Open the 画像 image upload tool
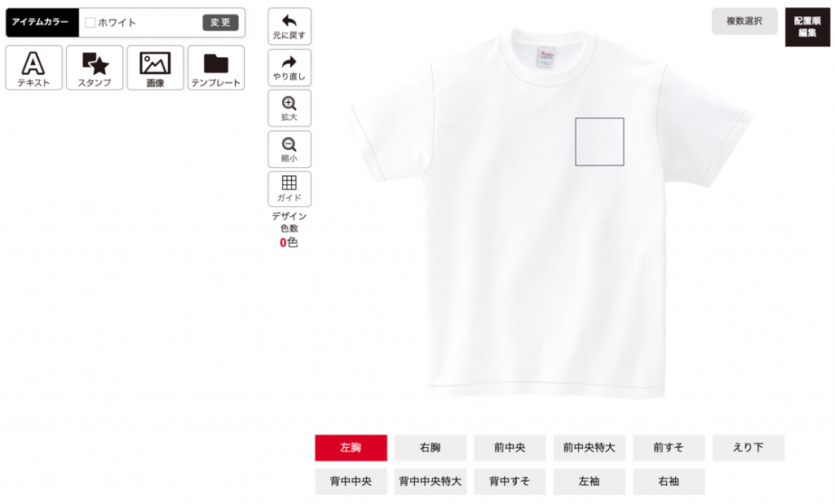Image resolution: width=835 pixels, height=504 pixels. [x=156, y=68]
